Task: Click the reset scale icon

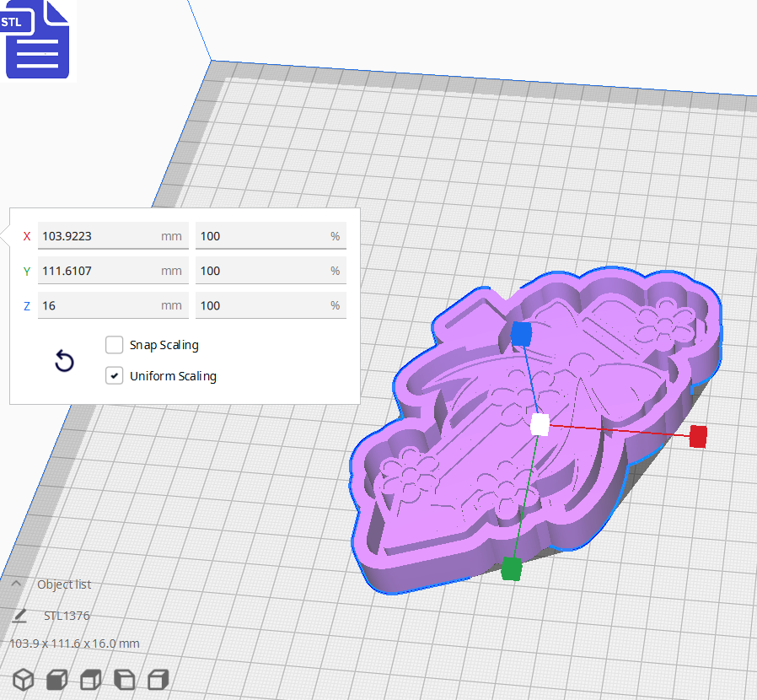Action: point(64,360)
